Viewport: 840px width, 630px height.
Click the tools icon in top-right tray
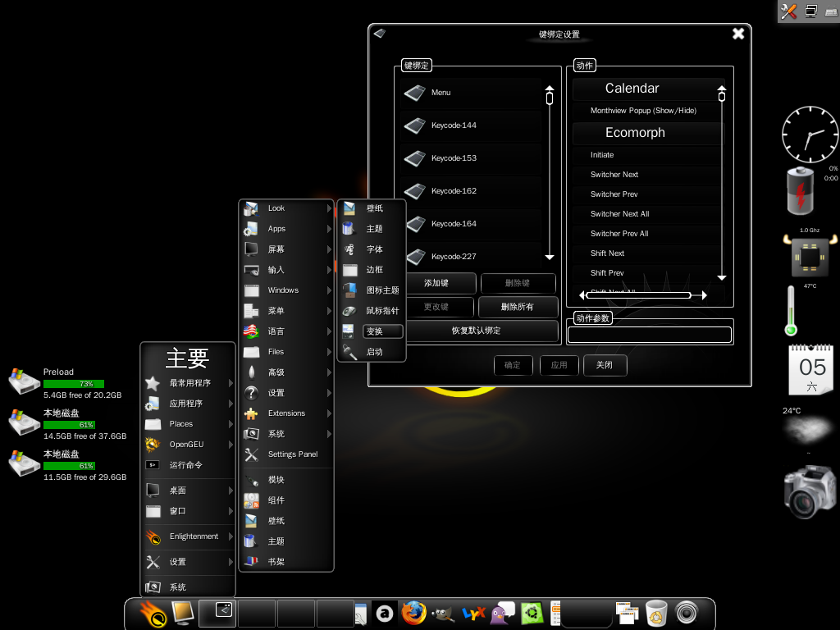788,11
